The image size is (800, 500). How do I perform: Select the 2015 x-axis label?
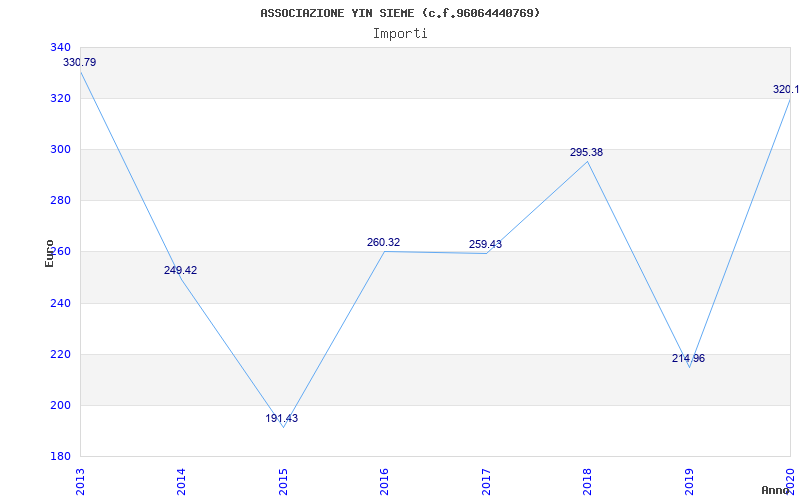coord(283,482)
